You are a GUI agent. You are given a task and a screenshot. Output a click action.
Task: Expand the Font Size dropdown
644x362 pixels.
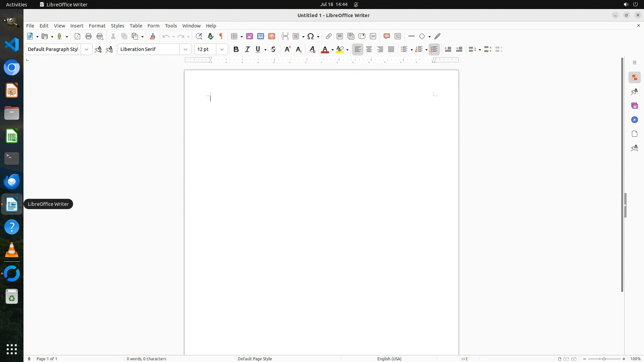click(222, 49)
